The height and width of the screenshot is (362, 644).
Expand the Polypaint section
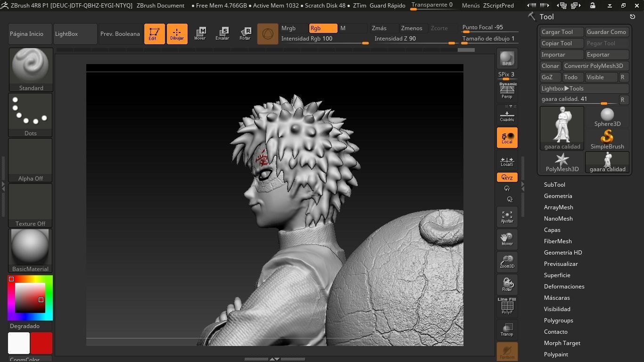[556, 354]
